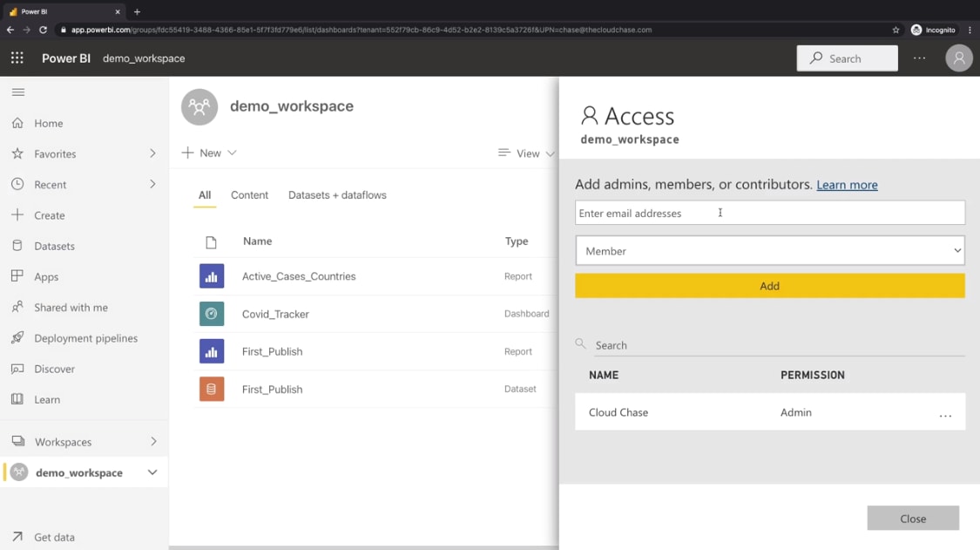Click the Covid_Tracker dashboard icon
980x550 pixels.
(x=212, y=314)
